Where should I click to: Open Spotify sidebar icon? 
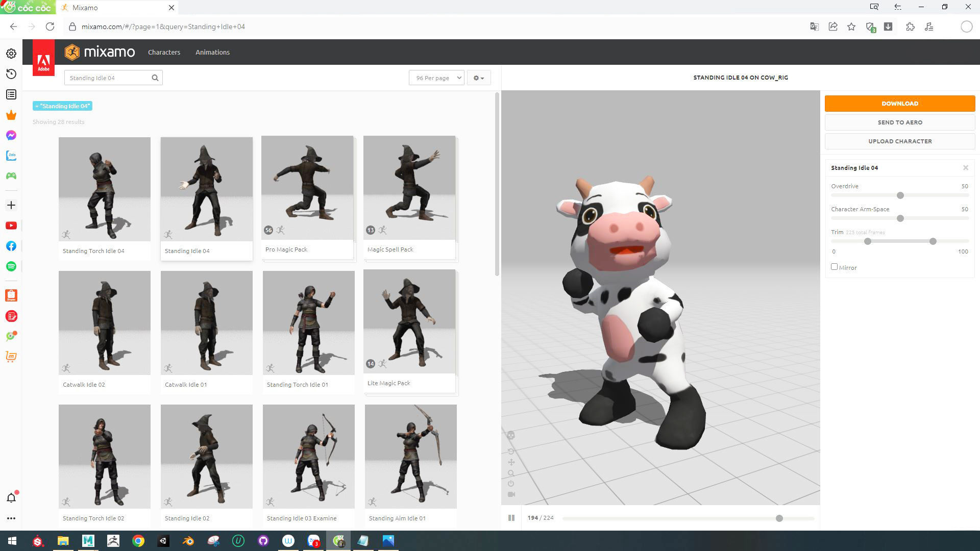click(11, 266)
